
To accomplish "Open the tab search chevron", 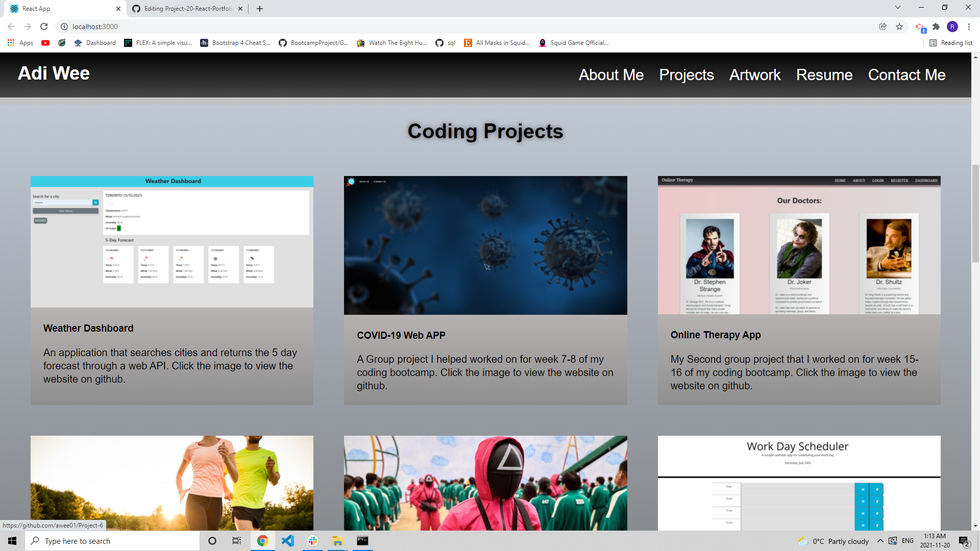I will pyautogui.click(x=897, y=8).
